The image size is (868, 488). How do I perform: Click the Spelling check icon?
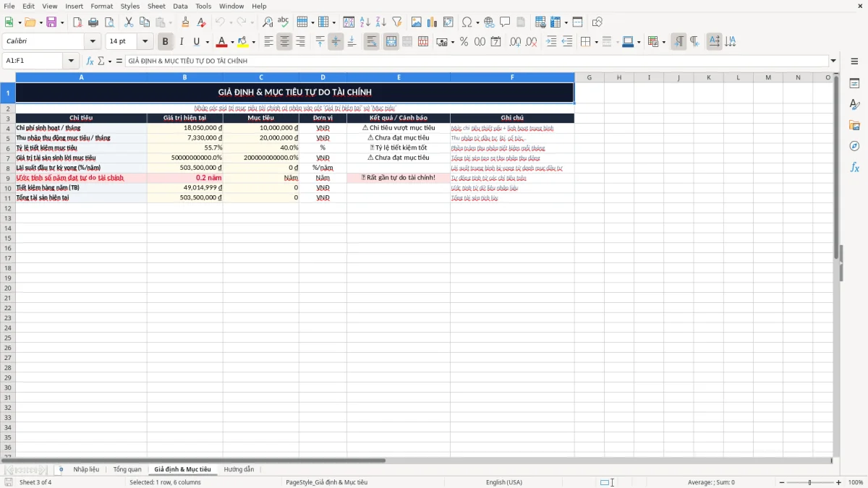point(284,22)
